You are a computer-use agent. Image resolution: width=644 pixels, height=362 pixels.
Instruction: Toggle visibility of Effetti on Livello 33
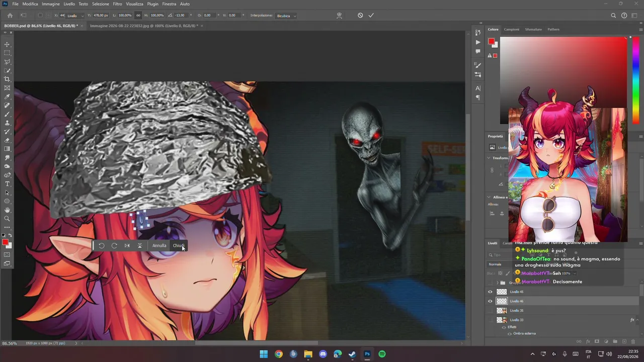click(504, 327)
